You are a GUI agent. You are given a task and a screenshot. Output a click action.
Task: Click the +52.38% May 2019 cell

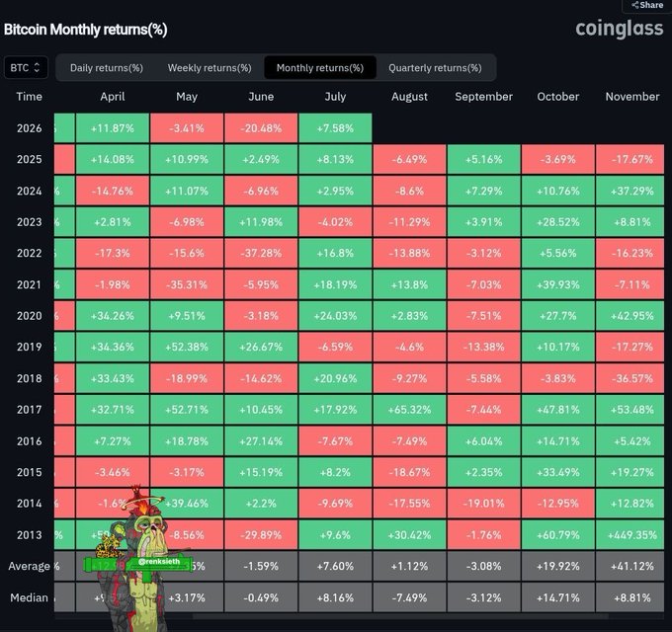(187, 348)
